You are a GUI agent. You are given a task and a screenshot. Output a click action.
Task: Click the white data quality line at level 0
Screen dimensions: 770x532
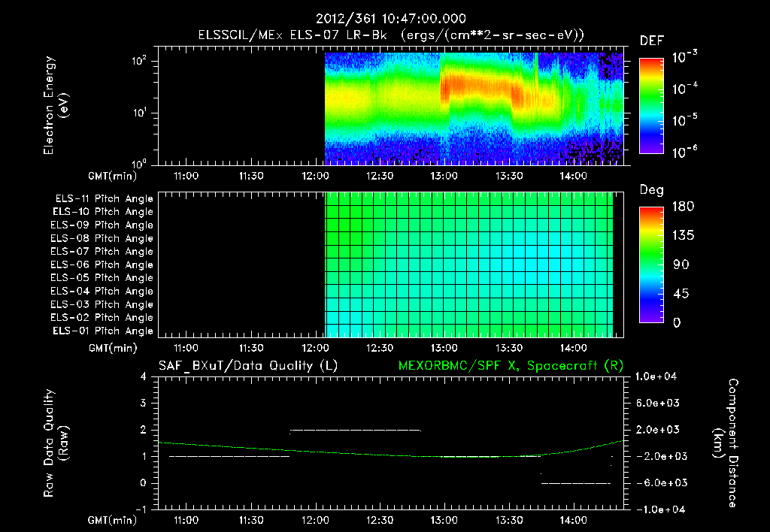tap(575, 483)
